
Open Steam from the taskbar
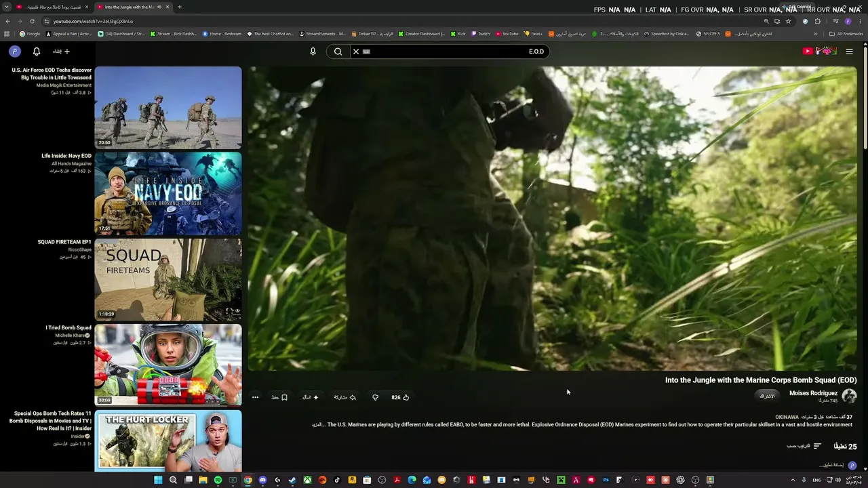[292, 480]
